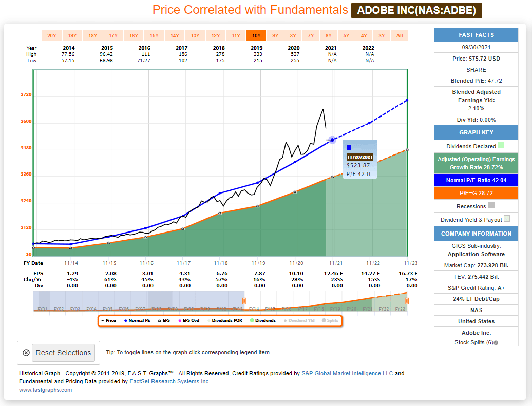
Task: Click the "$523.87" value in the chart tooltip
Action: [358, 165]
